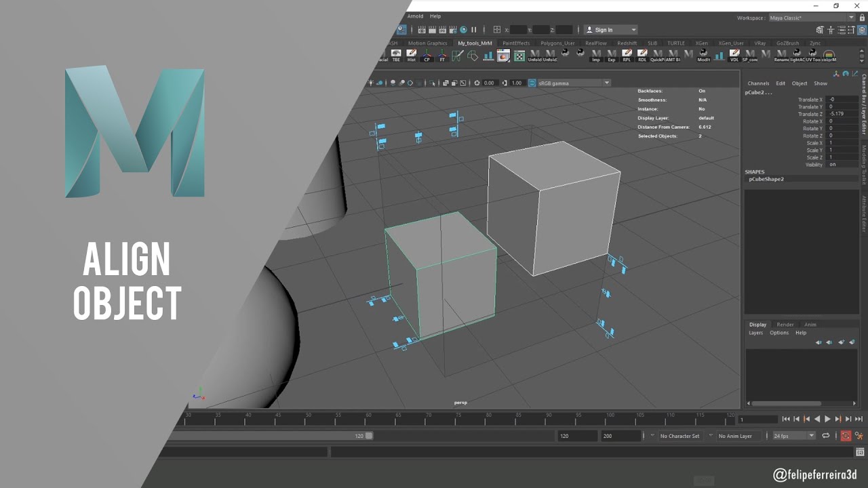Open the No Anim Layer dropdown arrow
868x488 pixels.
coord(711,436)
